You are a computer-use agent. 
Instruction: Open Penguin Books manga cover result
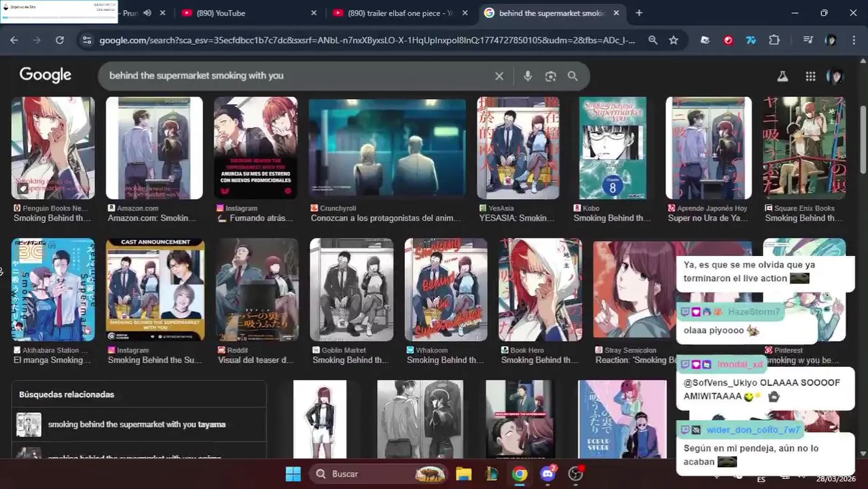[53, 148]
